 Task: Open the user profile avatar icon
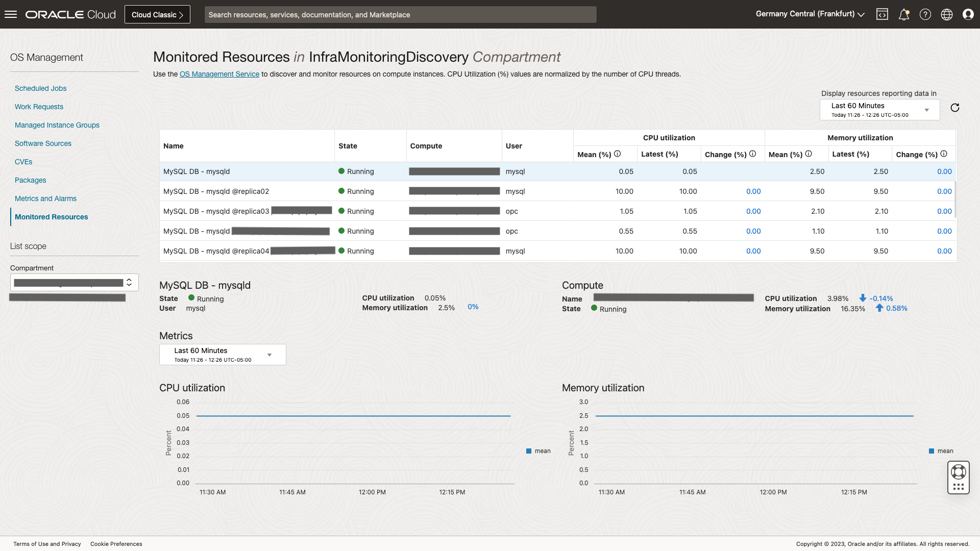tap(968, 14)
